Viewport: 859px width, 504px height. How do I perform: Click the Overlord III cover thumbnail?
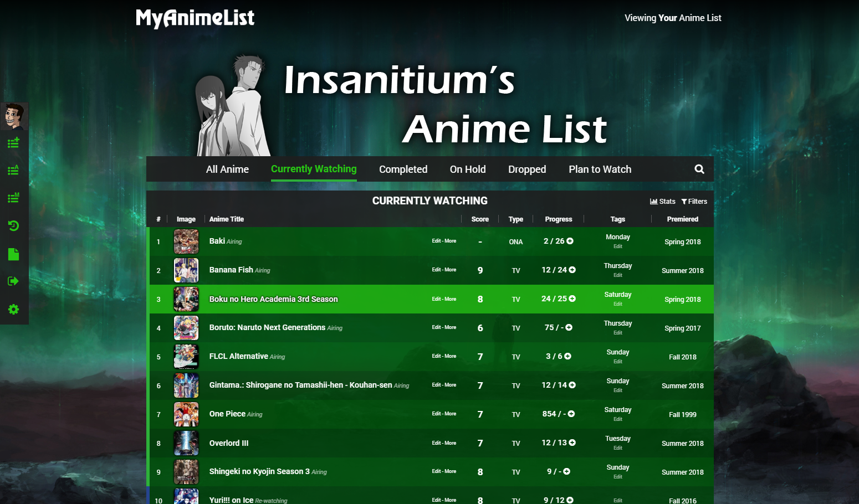pyautogui.click(x=186, y=443)
